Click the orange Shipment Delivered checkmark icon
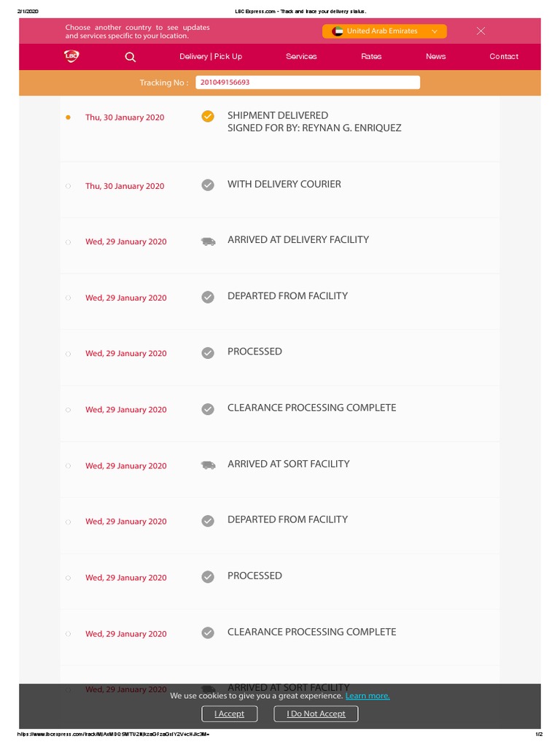 (208, 116)
